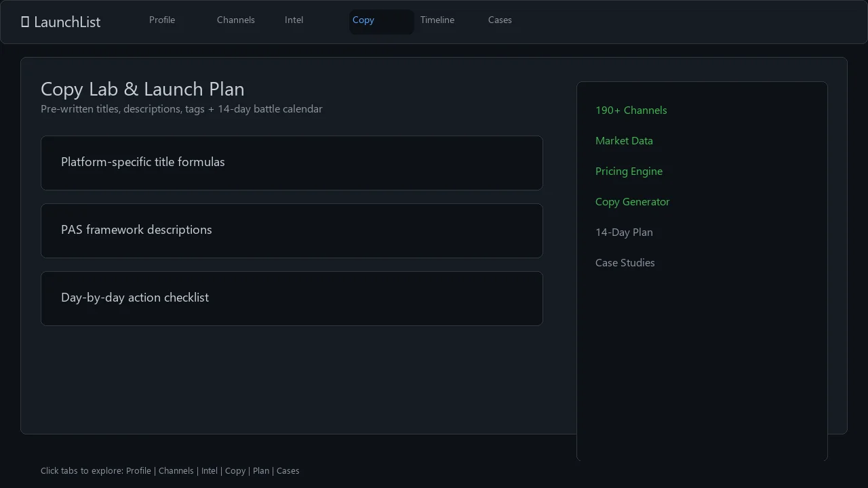Click the subtitle about pre-written titles
The height and width of the screenshot is (488, 868).
point(182,109)
